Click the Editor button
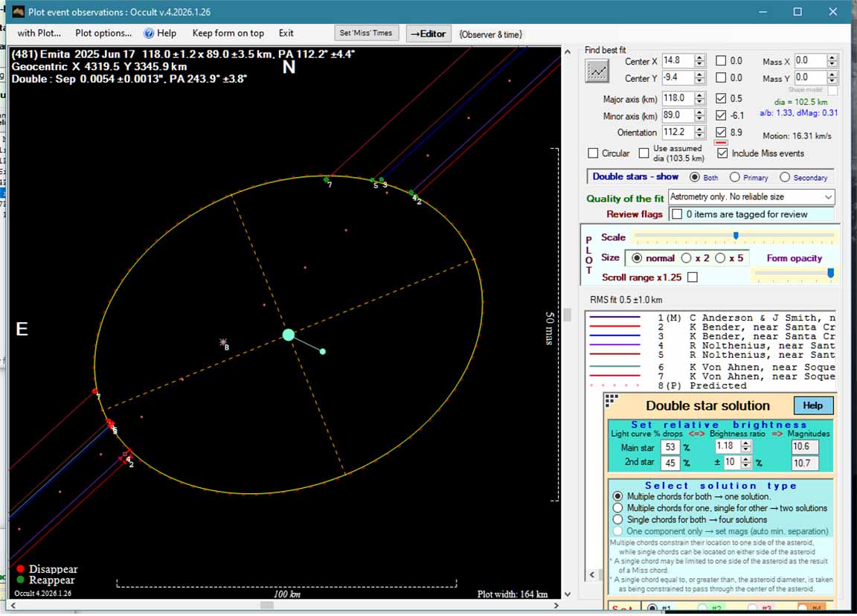This screenshot has height=616, width=857. (428, 33)
